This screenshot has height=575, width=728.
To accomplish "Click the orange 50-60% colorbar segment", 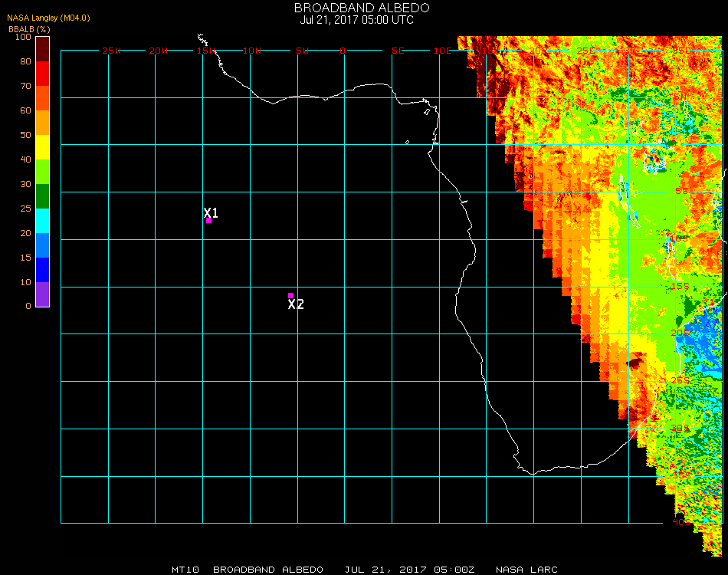I will coord(42,123).
